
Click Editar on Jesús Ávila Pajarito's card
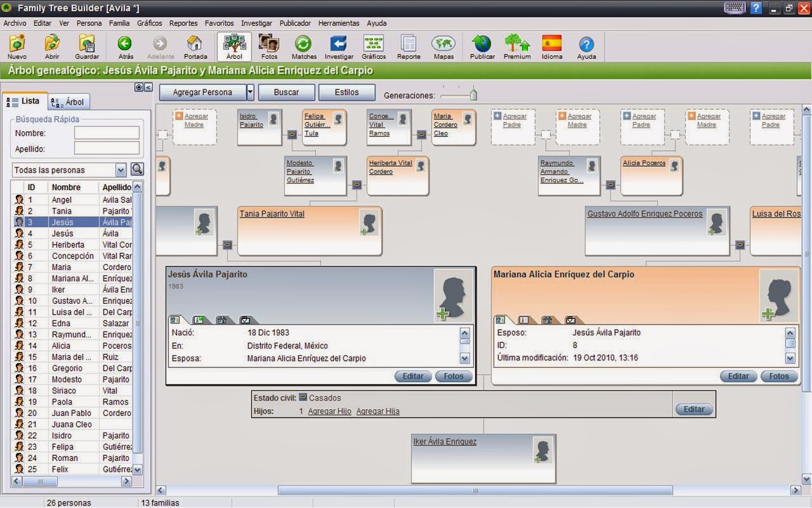click(413, 376)
